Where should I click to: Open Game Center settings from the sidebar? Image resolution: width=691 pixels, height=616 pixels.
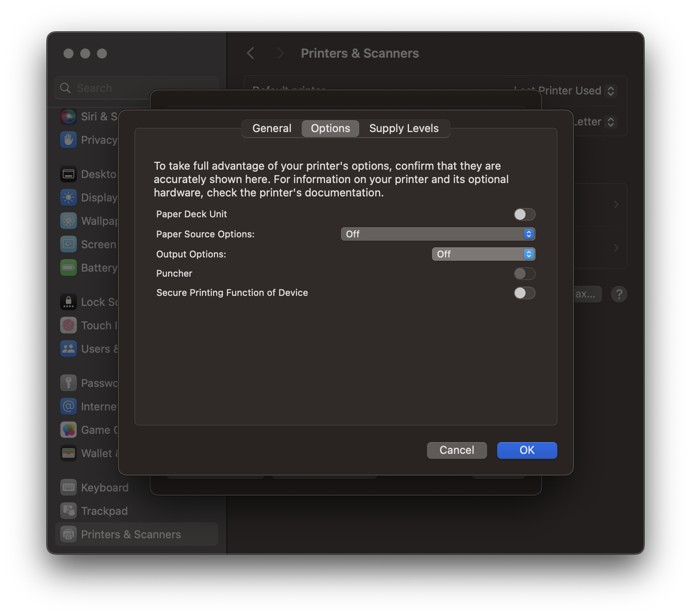69,430
